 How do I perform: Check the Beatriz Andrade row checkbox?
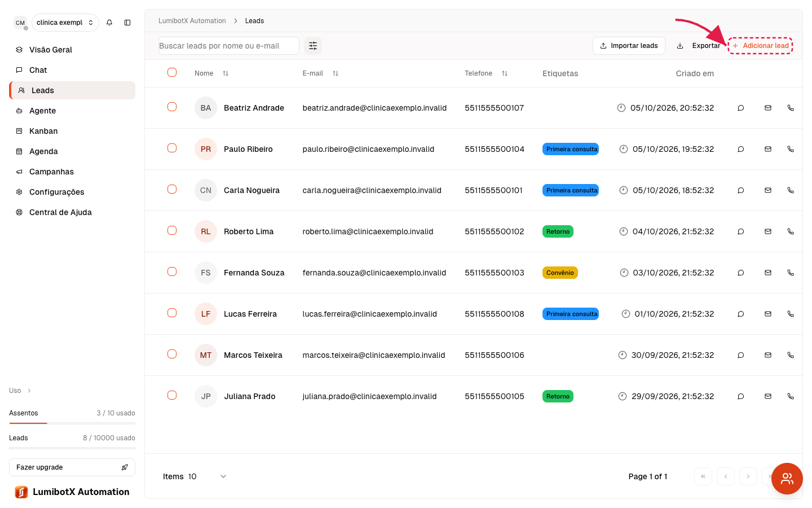click(x=172, y=107)
